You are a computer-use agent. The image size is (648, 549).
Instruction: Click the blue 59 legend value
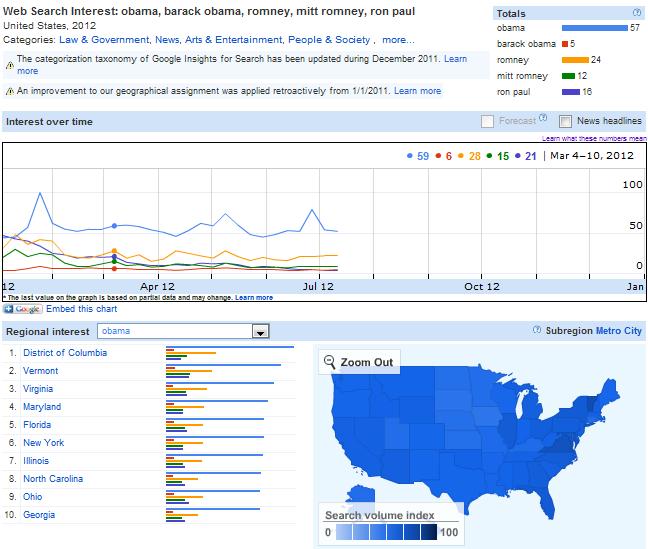coord(423,156)
